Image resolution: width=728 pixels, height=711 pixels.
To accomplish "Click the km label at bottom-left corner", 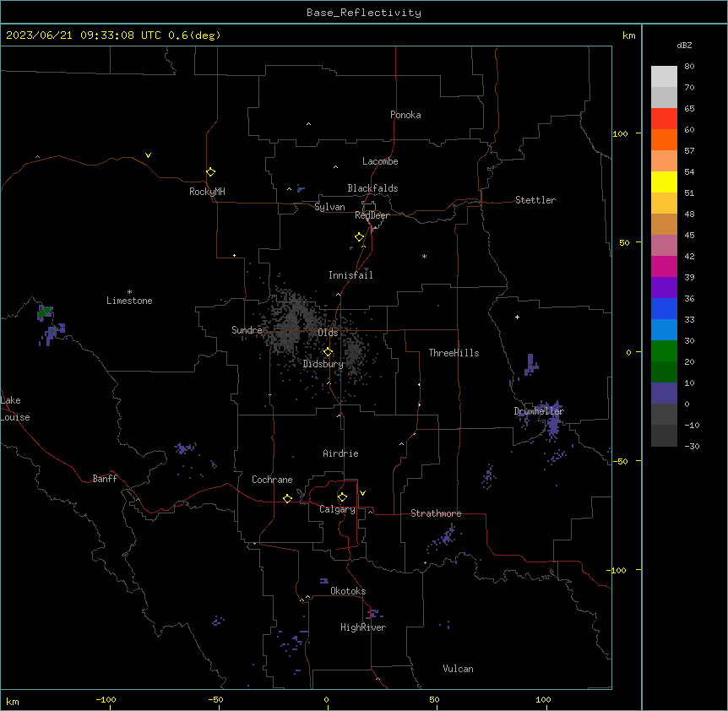I will pyautogui.click(x=13, y=701).
